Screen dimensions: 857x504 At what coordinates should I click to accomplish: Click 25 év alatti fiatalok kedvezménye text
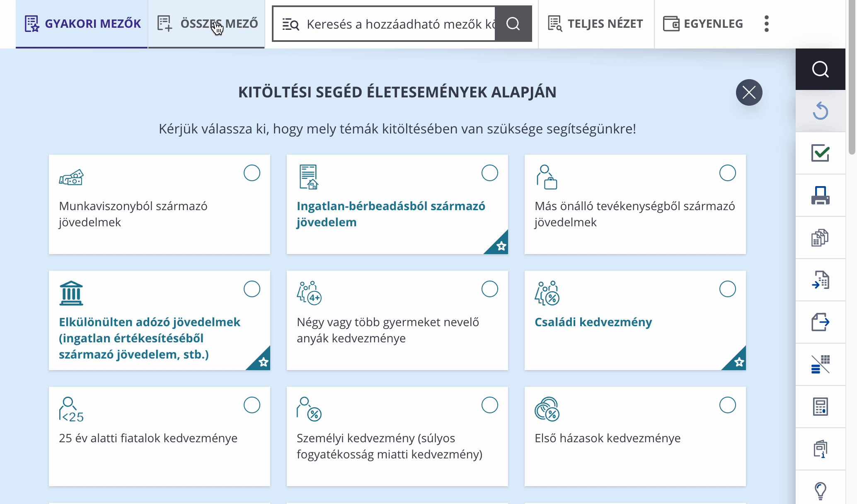click(148, 438)
